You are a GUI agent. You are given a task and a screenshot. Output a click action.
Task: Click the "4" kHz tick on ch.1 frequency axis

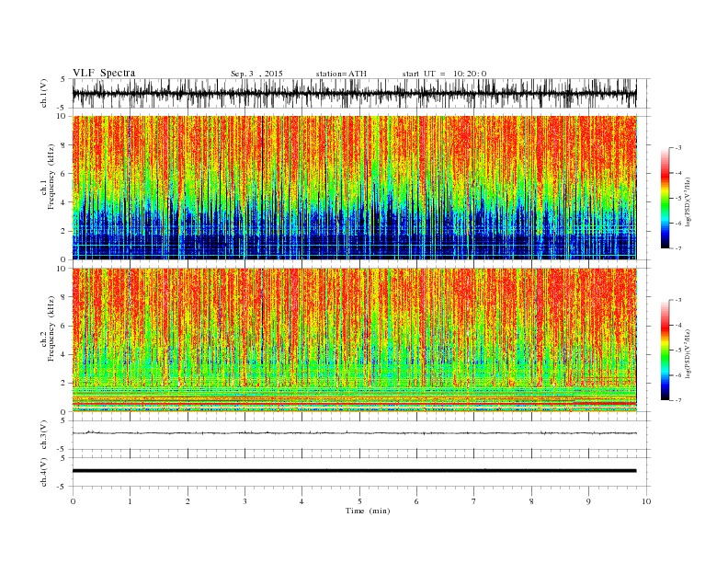tap(64, 202)
